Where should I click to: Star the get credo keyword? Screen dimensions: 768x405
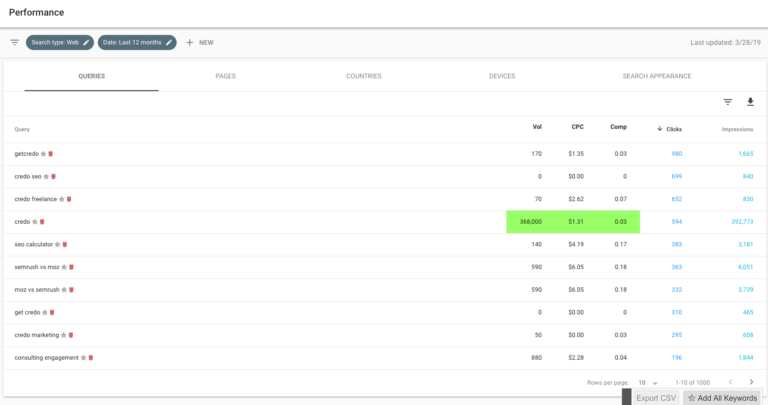(x=45, y=312)
